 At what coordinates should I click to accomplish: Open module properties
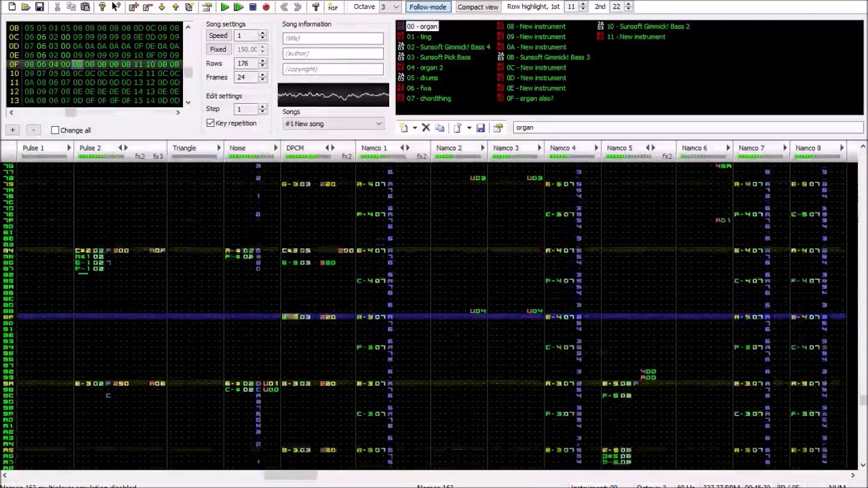pyautogui.click(x=207, y=7)
